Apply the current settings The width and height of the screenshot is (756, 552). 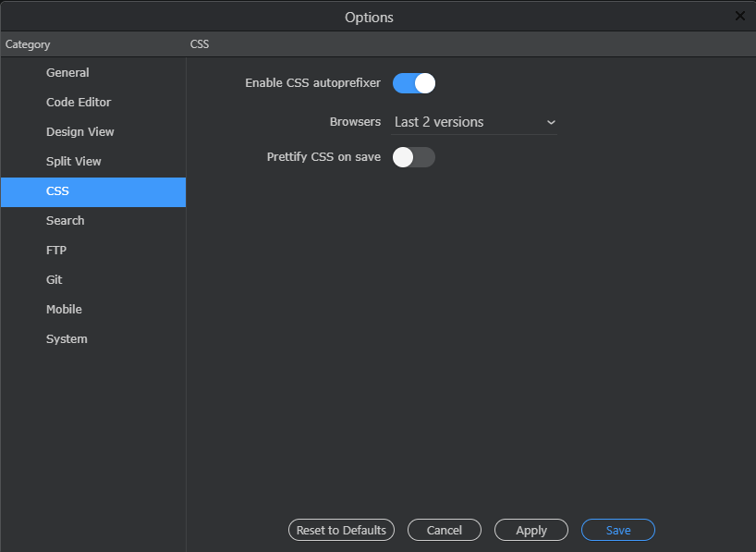[x=531, y=530]
